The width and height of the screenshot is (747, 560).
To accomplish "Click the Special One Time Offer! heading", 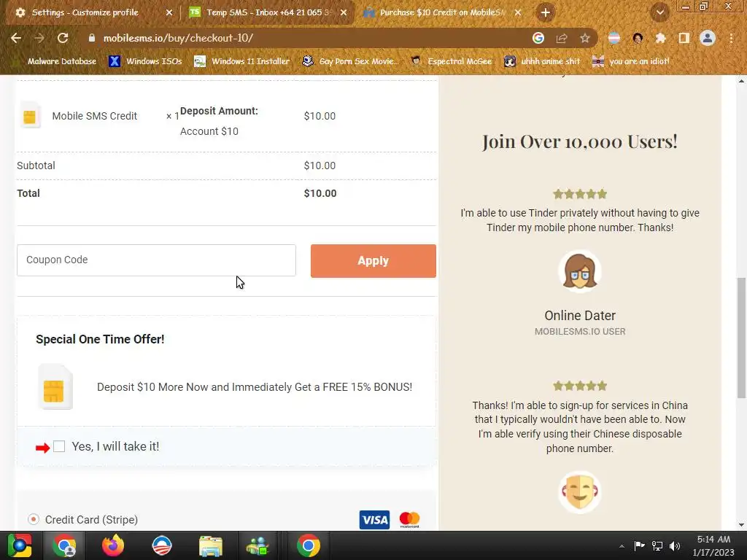I will click(100, 340).
